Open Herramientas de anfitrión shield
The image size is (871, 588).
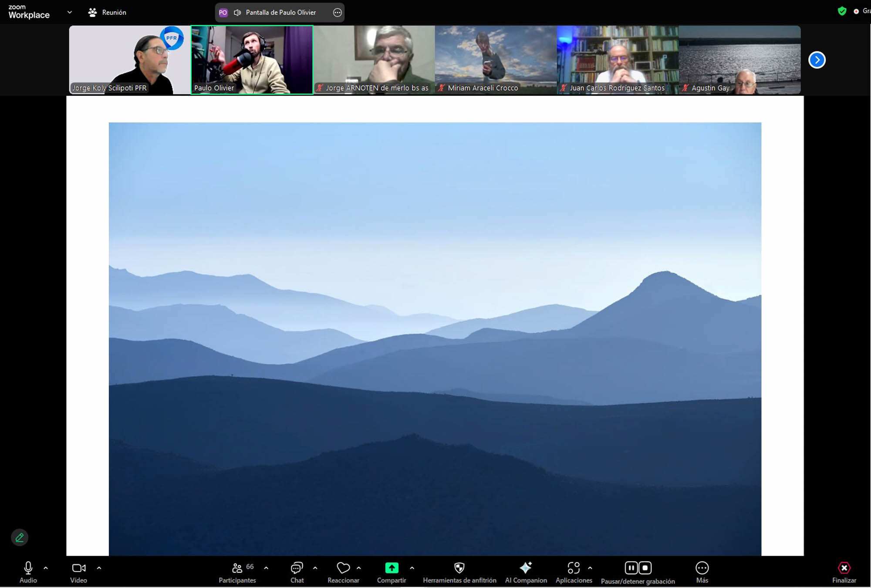459,572
